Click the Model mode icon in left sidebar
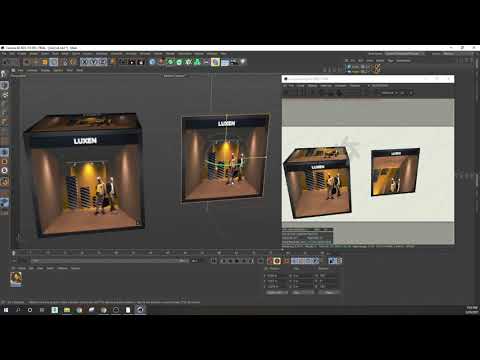480x360 pixels. point(4,85)
